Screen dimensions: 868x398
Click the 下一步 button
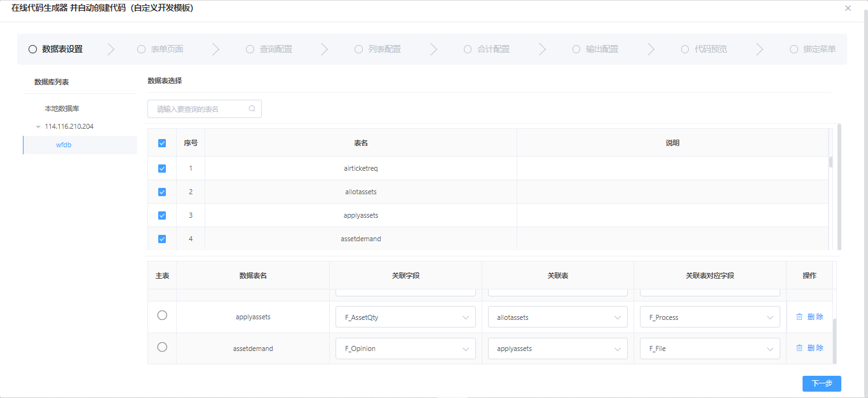coord(822,383)
